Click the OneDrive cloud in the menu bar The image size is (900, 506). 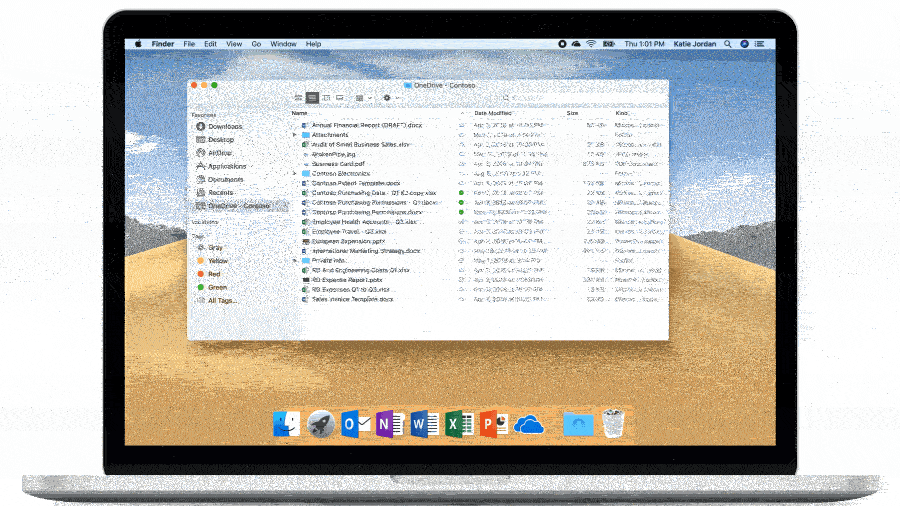576,44
